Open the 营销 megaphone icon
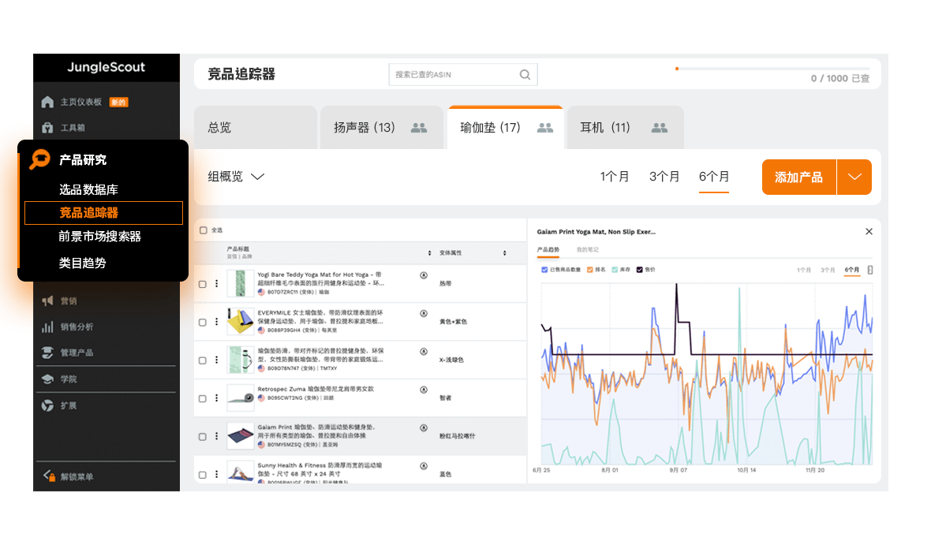This screenshot has height=560, width=931. 47,301
